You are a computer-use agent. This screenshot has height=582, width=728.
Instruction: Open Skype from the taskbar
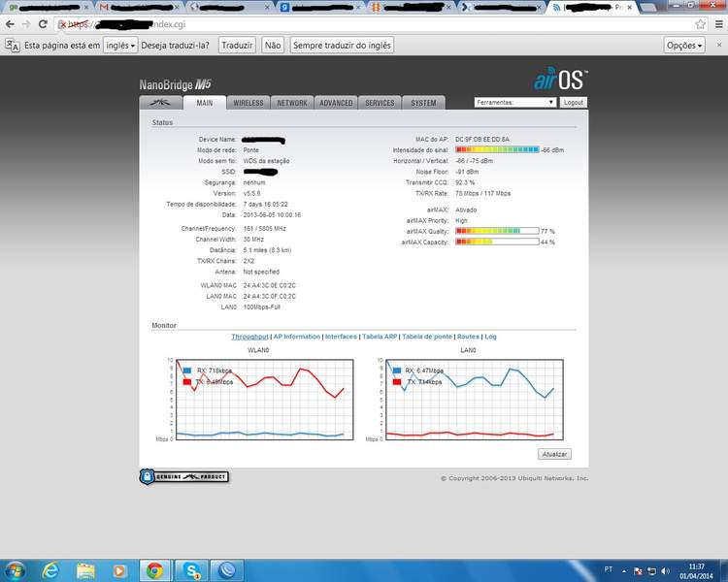coord(191,571)
